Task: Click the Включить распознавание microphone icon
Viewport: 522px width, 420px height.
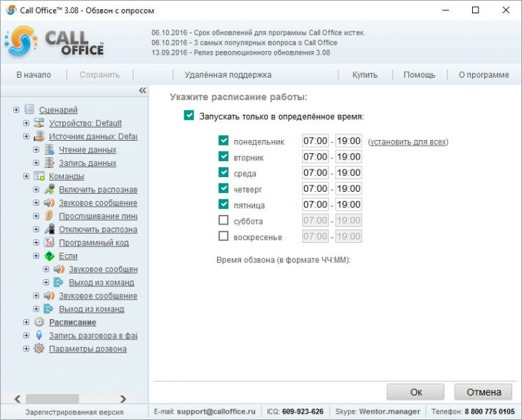Action: tap(49, 189)
